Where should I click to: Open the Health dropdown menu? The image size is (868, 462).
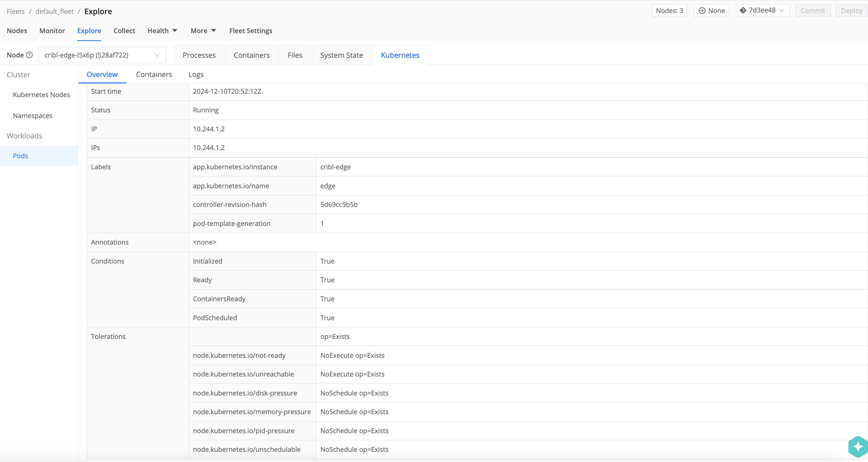pyautogui.click(x=162, y=31)
